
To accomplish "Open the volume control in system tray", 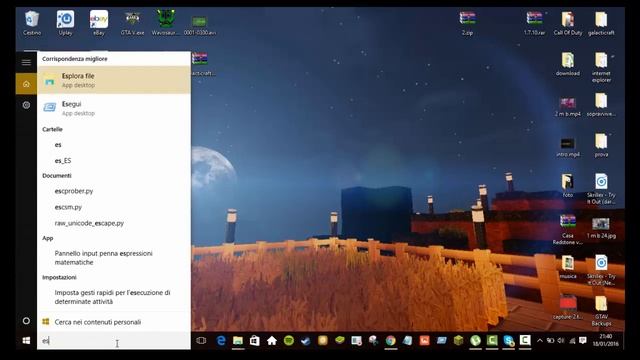I will pos(561,340).
